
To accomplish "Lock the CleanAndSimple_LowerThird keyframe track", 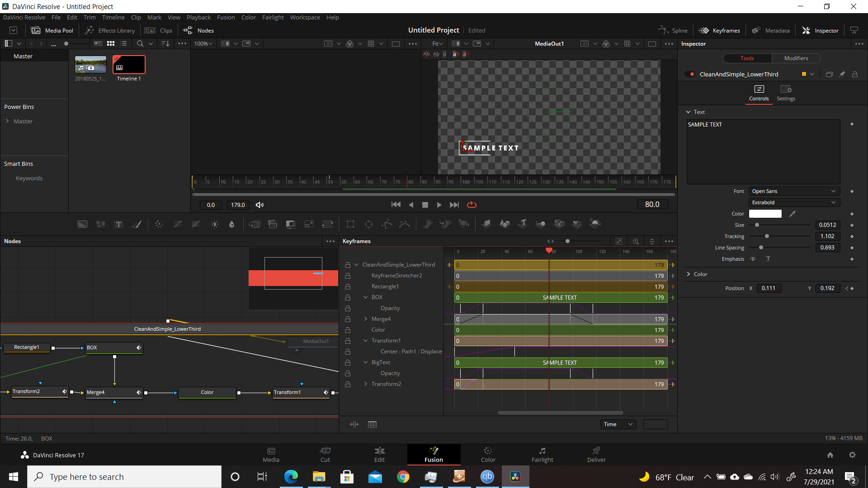I will (348, 265).
